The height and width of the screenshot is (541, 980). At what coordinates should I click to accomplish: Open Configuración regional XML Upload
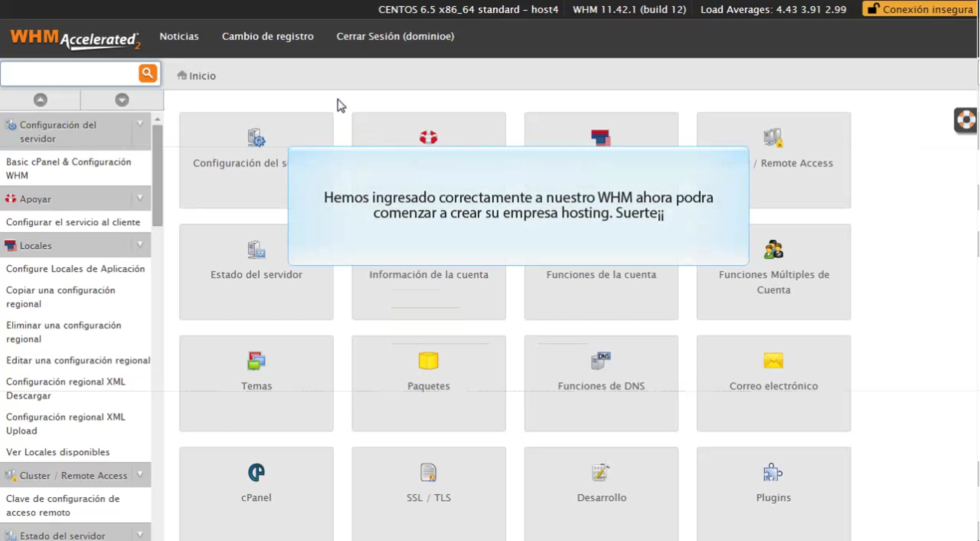[65, 423]
